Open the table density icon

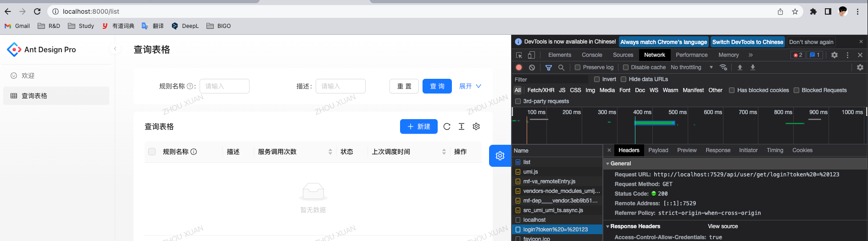coord(462,126)
